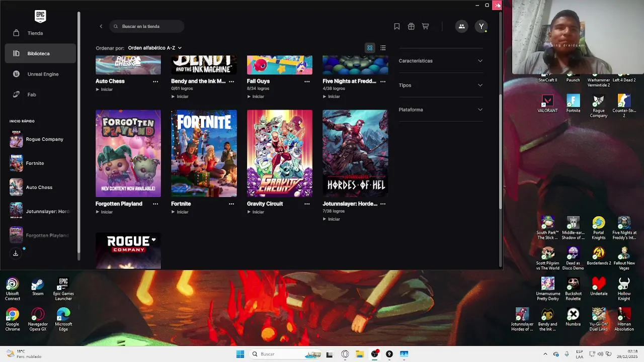This screenshot has width=644, height=362.
Task: Go back with the arrow button
Action: pos(101,26)
